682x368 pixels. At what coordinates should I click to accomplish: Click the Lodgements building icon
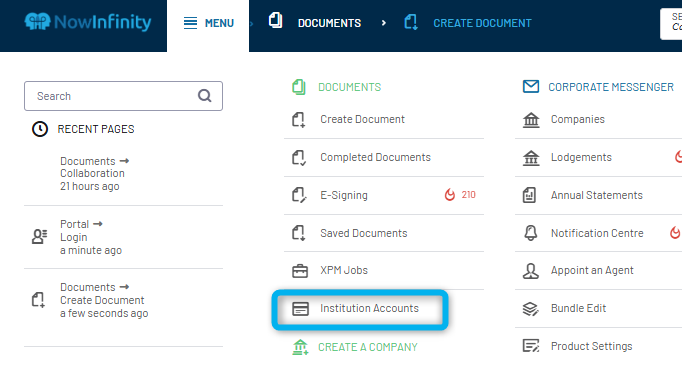[531, 158]
